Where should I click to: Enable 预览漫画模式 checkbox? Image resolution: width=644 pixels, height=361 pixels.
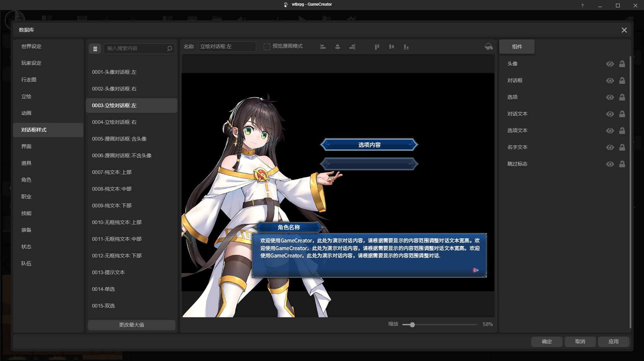[267, 47]
